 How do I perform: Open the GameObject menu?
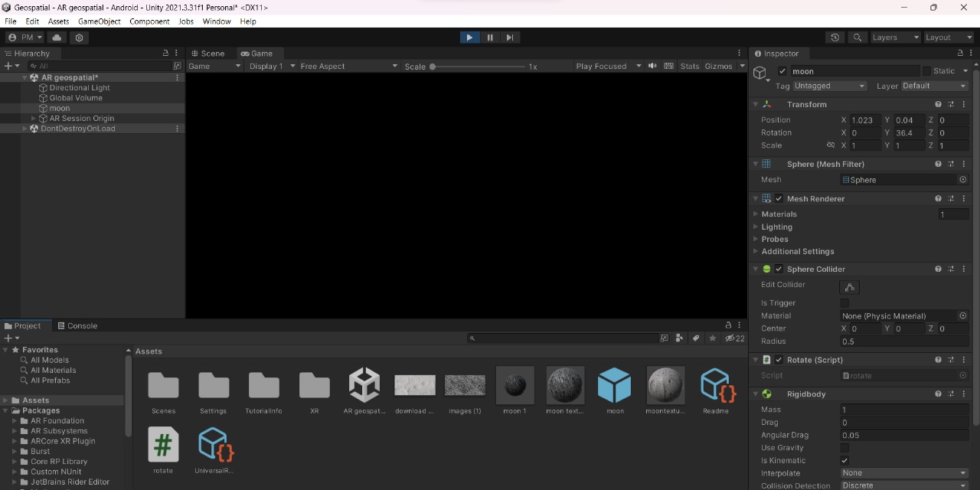[x=100, y=21]
